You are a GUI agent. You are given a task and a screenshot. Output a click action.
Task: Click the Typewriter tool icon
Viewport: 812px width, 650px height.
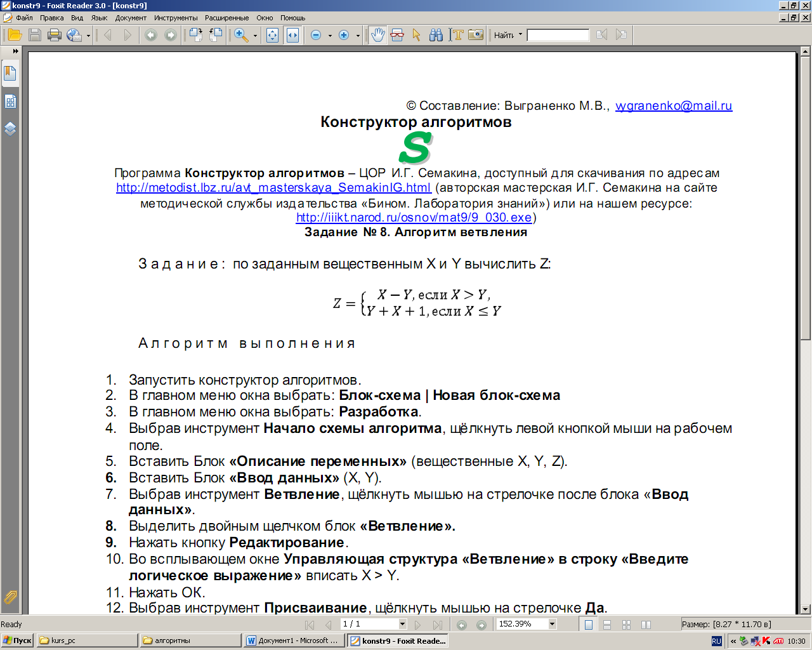(x=397, y=35)
